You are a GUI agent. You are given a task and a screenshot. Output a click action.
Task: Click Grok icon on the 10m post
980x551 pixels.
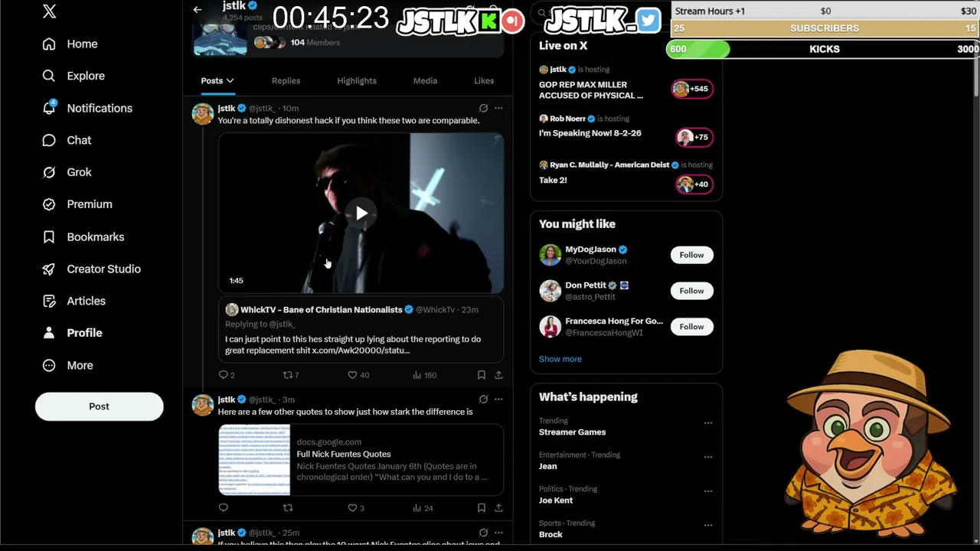[x=483, y=109]
